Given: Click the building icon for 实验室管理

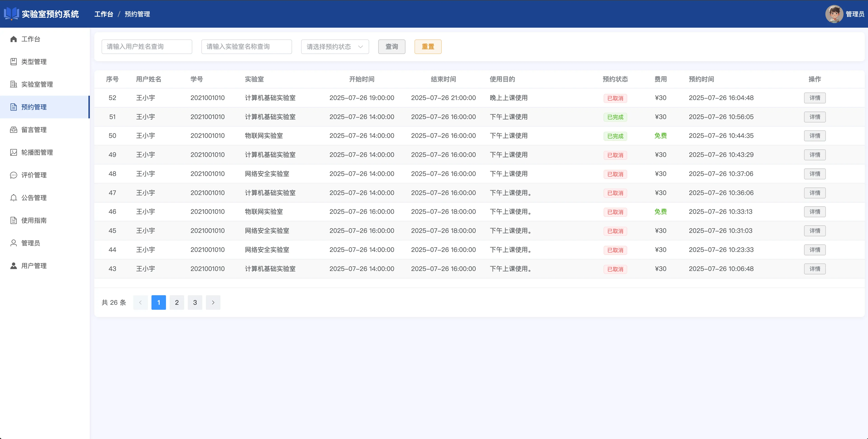Looking at the screenshot, I should pos(13,84).
